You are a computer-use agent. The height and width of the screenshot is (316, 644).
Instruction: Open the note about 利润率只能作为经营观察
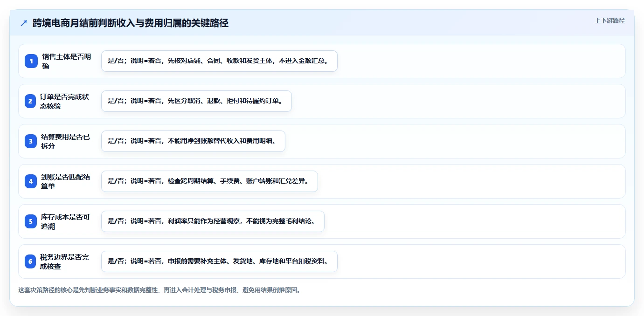pos(213,221)
